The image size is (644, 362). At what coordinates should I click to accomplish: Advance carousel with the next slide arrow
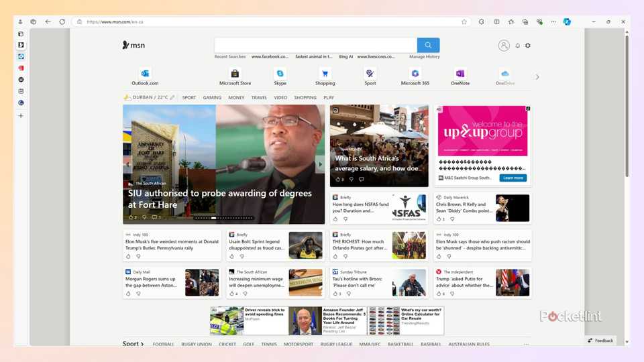[x=320, y=164]
